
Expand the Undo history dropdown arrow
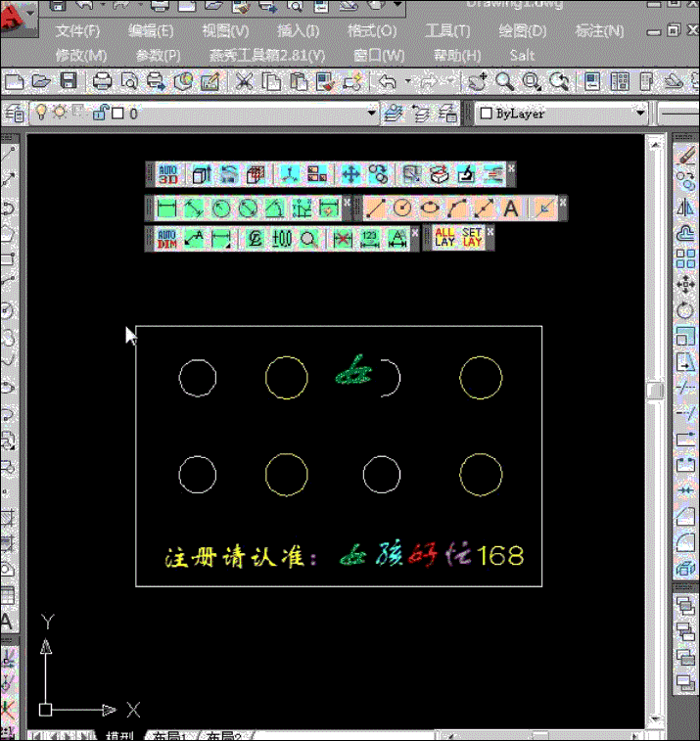coord(408,81)
